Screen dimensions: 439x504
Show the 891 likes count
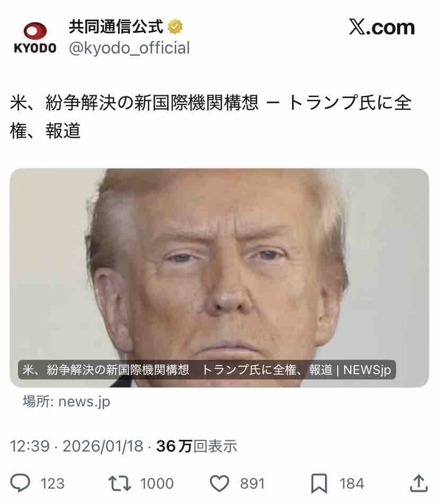coord(252,483)
